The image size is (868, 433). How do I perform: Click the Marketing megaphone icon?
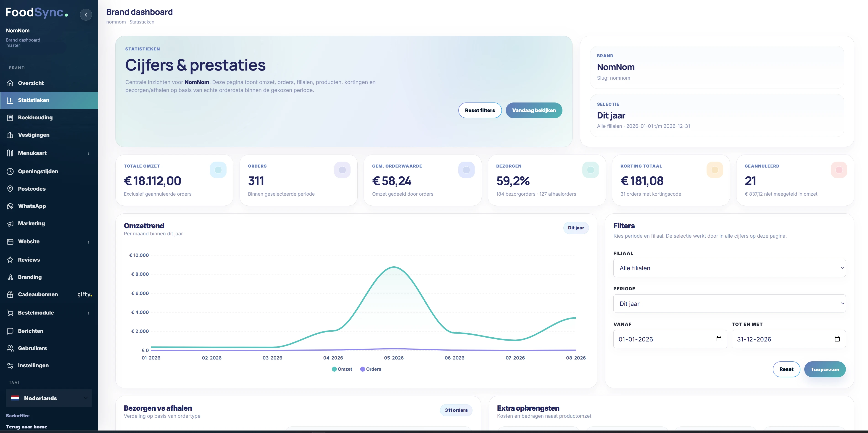[11, 223]
